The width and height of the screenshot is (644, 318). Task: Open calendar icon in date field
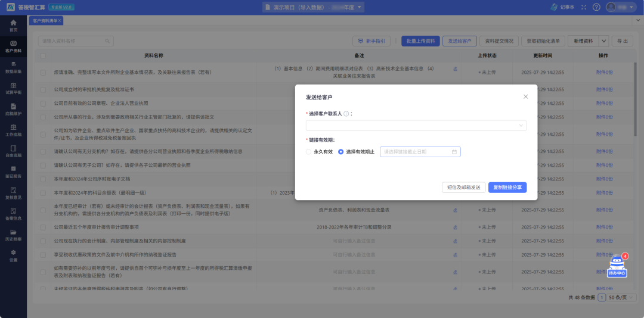click(x=454, y=152)
